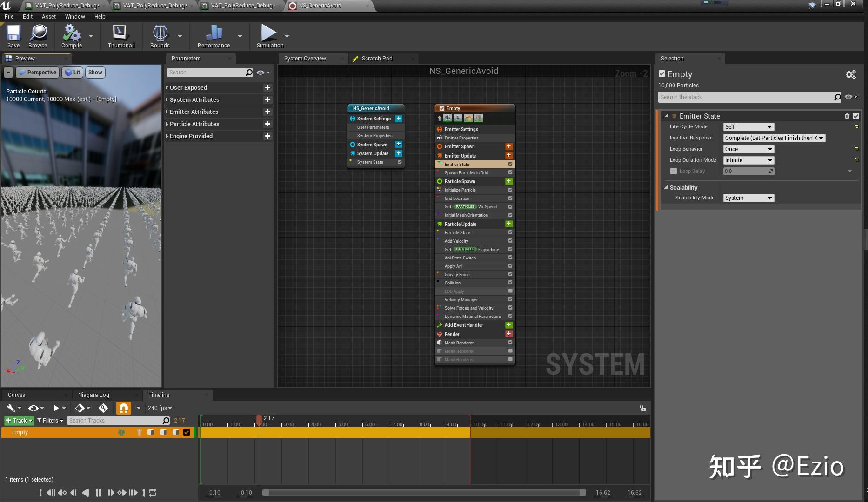
Task: Uncheck the Empty emitter checkbox in Selection
Action: point(662,74)
